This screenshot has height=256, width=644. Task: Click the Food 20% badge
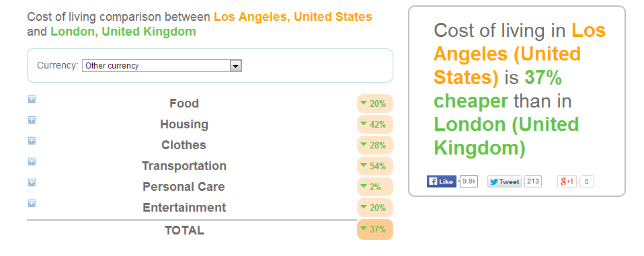pos(375,103)
